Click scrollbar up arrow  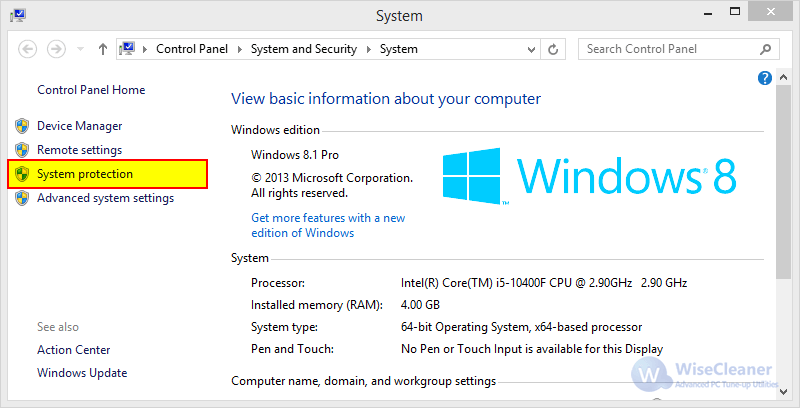[783, 78]
